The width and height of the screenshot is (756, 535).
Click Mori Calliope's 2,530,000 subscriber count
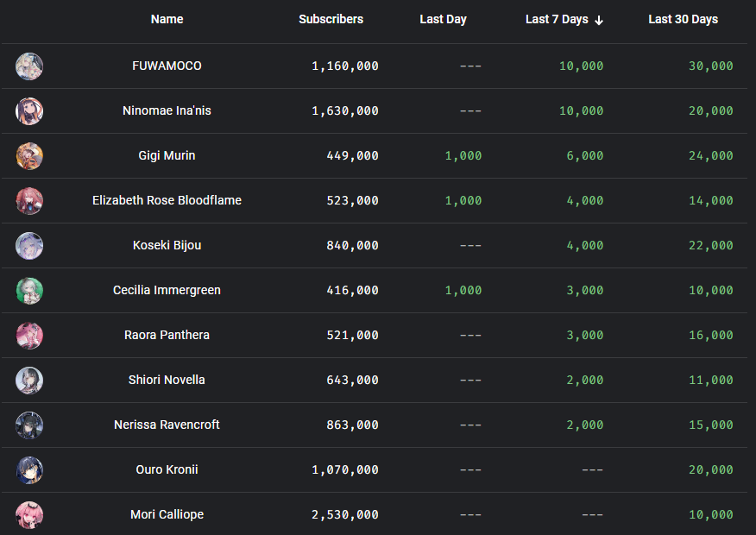[344, 515]
